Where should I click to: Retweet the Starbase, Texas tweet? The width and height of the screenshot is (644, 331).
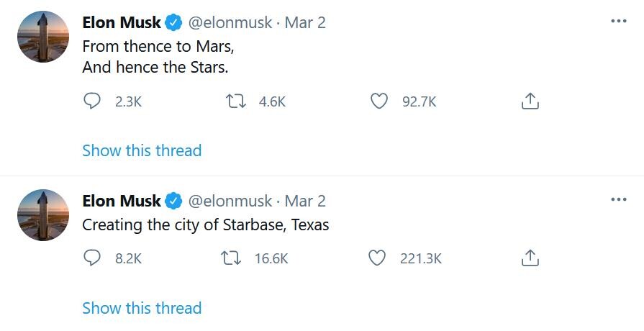[232, 258]
